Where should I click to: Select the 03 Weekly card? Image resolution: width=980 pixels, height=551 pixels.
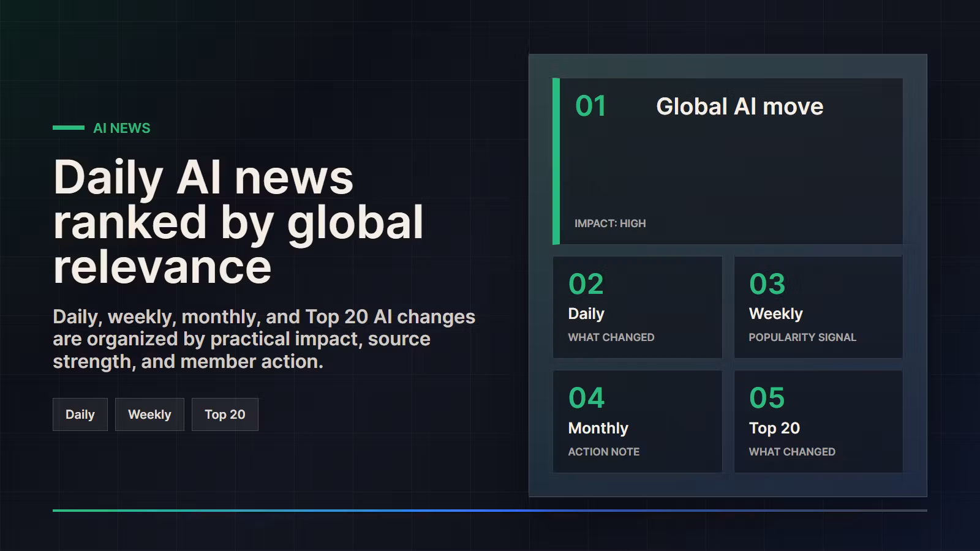pos(818,307)
